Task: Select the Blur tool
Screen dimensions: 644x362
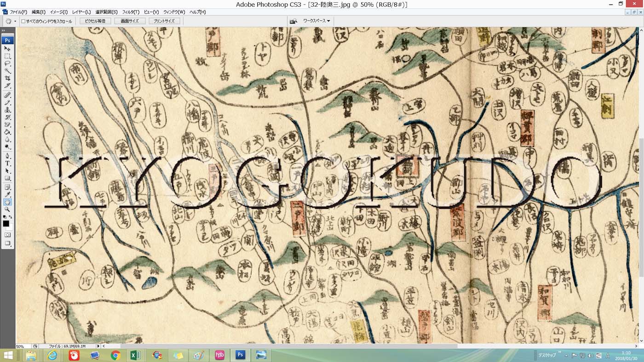Action: click(7, 139)
